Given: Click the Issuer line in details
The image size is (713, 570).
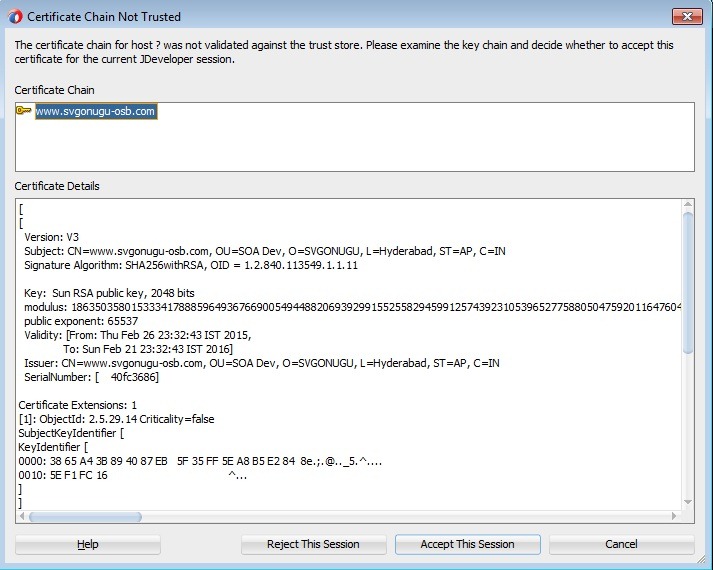Looking at the screenshot, I should 262,362.
